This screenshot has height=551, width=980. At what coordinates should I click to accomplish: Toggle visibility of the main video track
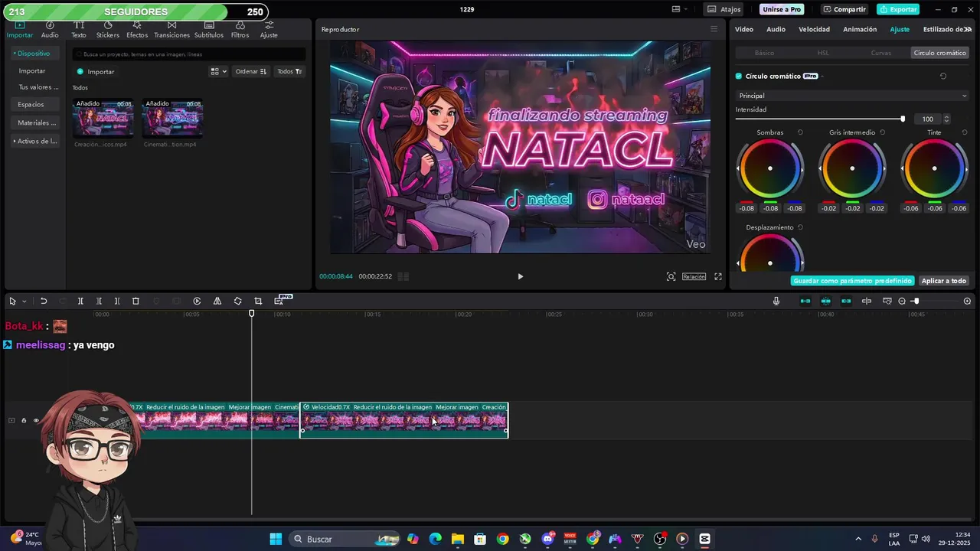click(x=36, y=420)
